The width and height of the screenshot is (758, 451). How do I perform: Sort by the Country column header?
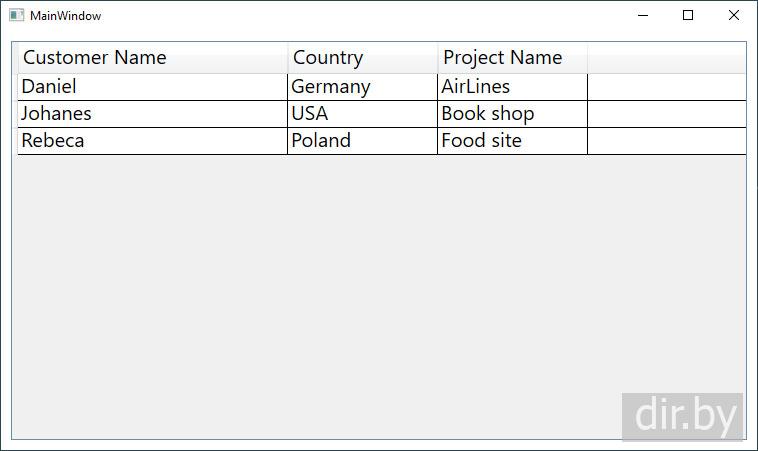tap(328, 58)
